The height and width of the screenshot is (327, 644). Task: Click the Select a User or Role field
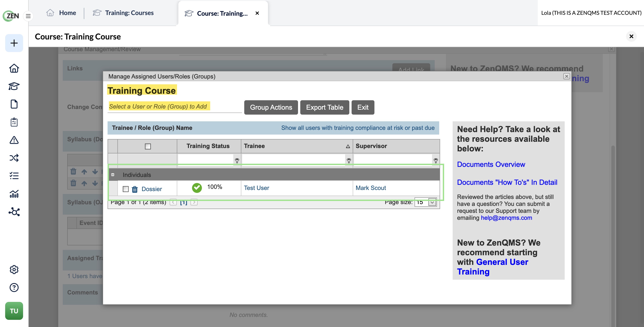[x=175, y=107]
